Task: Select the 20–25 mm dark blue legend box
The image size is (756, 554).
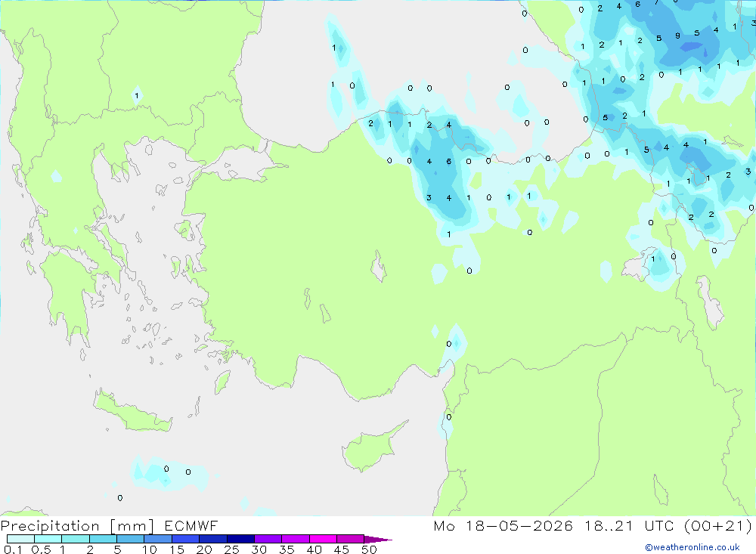Action: (212, 539)
